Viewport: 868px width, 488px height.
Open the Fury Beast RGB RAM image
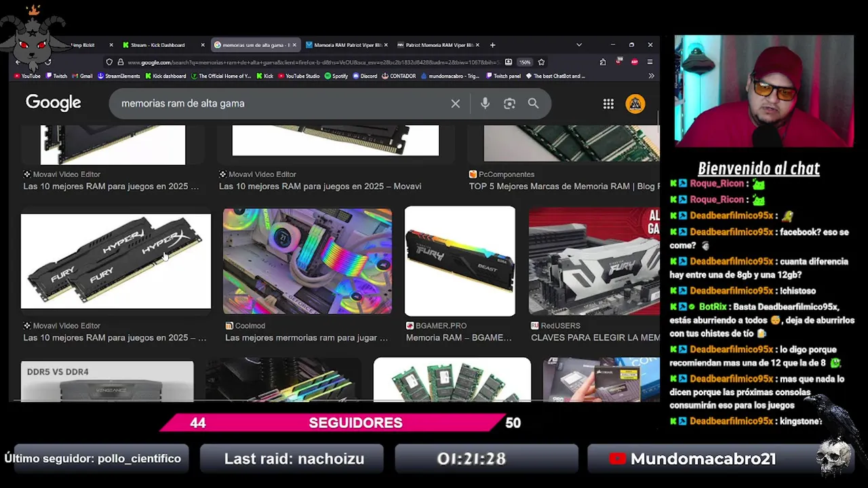pyautogui.click(x=460, y=261)
